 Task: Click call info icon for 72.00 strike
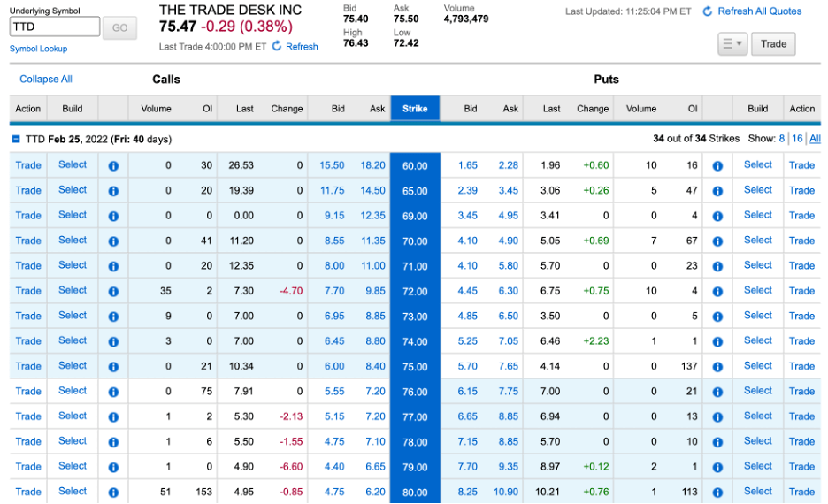point(113,291)
